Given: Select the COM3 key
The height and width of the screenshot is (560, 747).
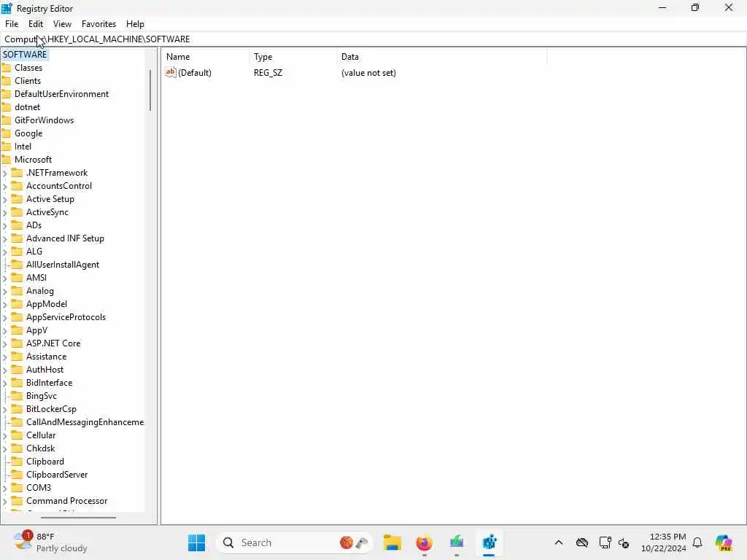Looking at the screenshot, I should point(39,488).
